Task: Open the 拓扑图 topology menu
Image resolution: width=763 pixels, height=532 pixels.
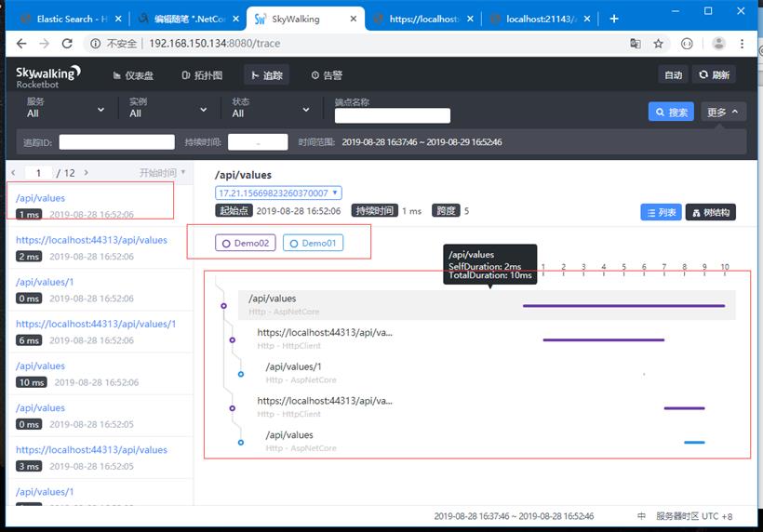Action: pyautogui.click(x=202, y=75)
